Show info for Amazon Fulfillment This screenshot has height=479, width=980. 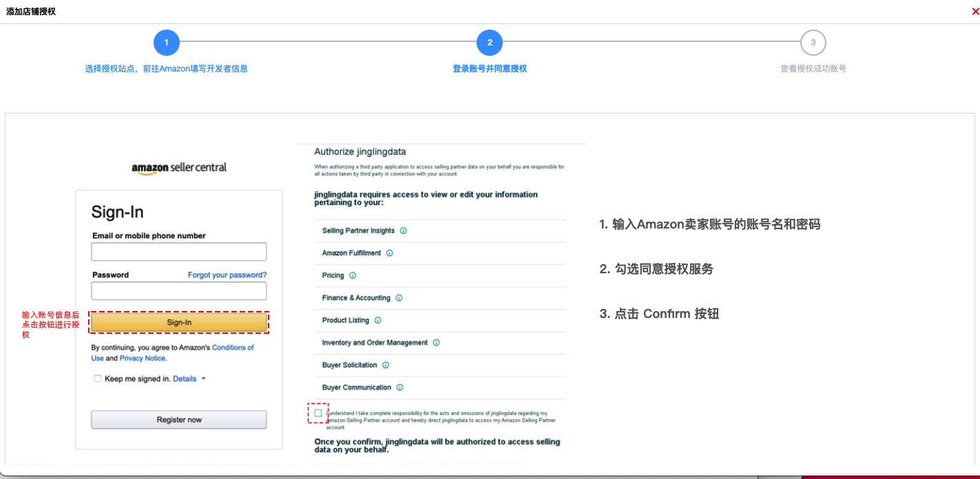pos(390,253)
